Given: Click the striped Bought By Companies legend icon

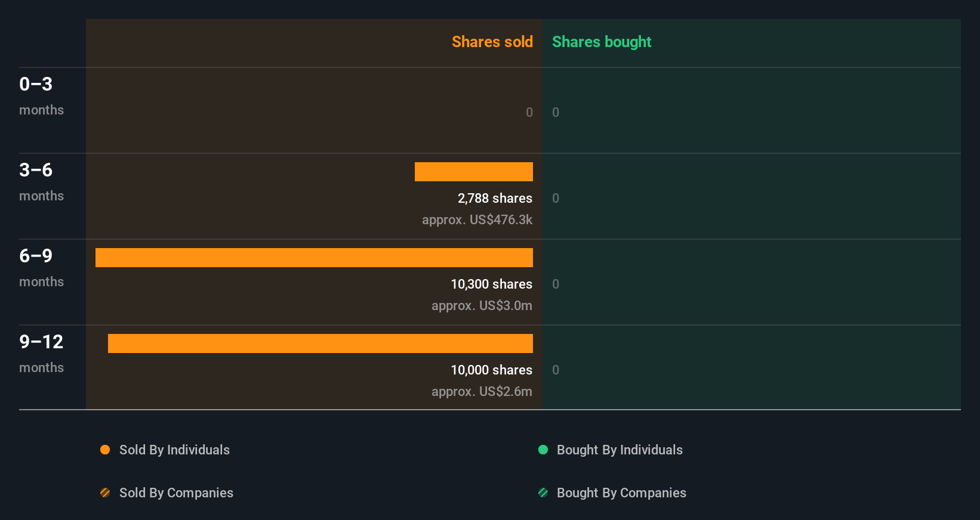Looking at the screenshot, I should pos(543,493).
